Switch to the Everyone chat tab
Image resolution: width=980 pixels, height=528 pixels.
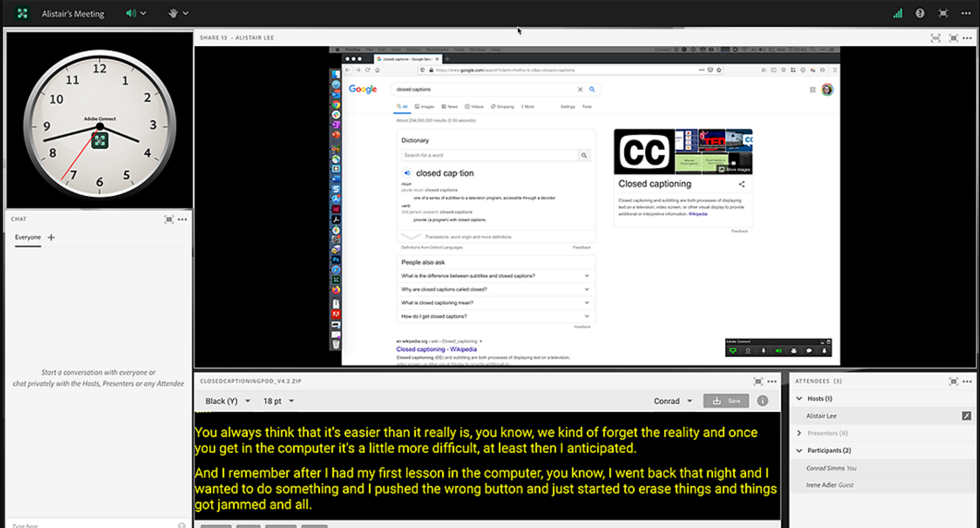coord(27,237)
